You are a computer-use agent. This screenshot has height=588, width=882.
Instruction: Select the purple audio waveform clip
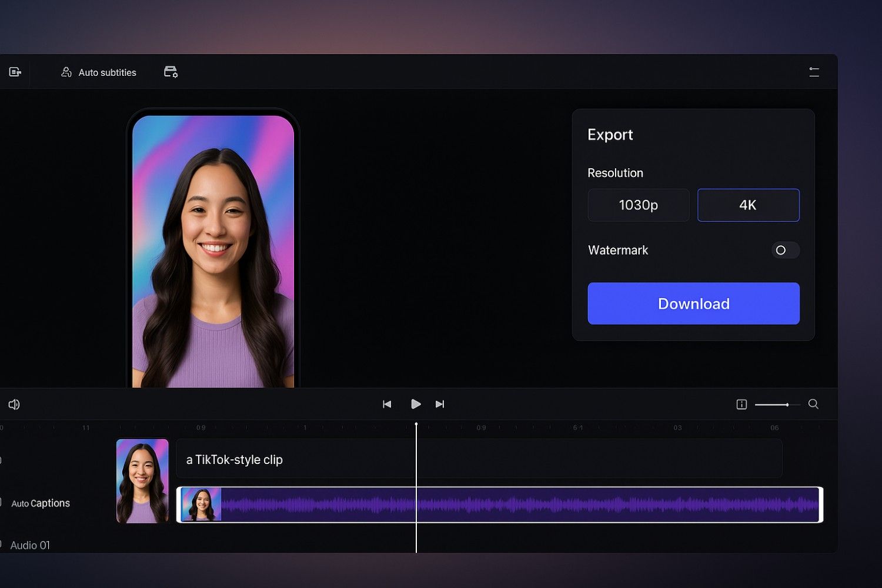point(500,505)
